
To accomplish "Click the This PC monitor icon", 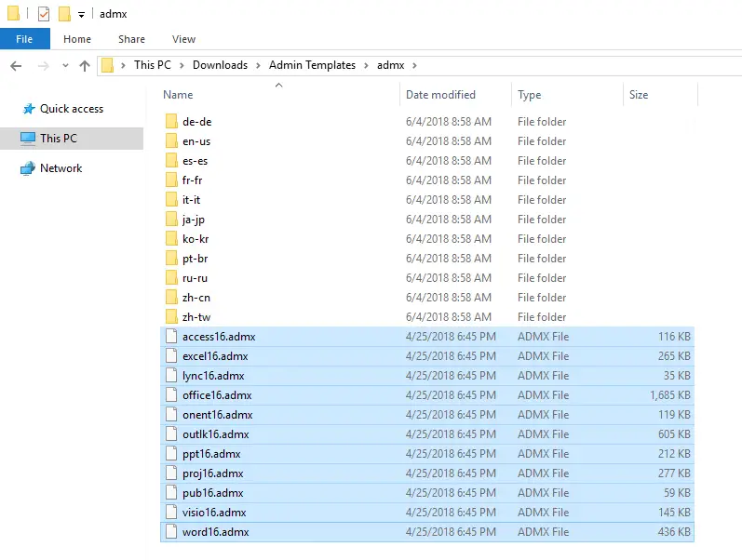I will (28, 139).
